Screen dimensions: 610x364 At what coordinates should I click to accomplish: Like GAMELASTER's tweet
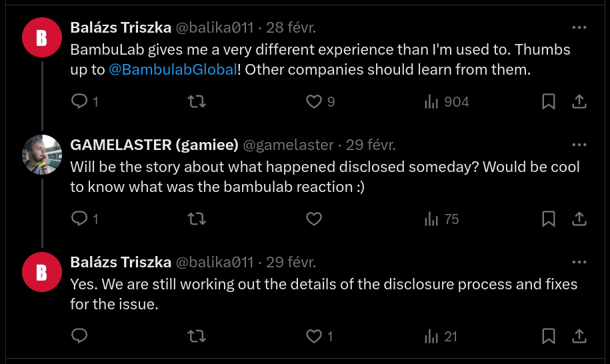[x=314, y=219]
